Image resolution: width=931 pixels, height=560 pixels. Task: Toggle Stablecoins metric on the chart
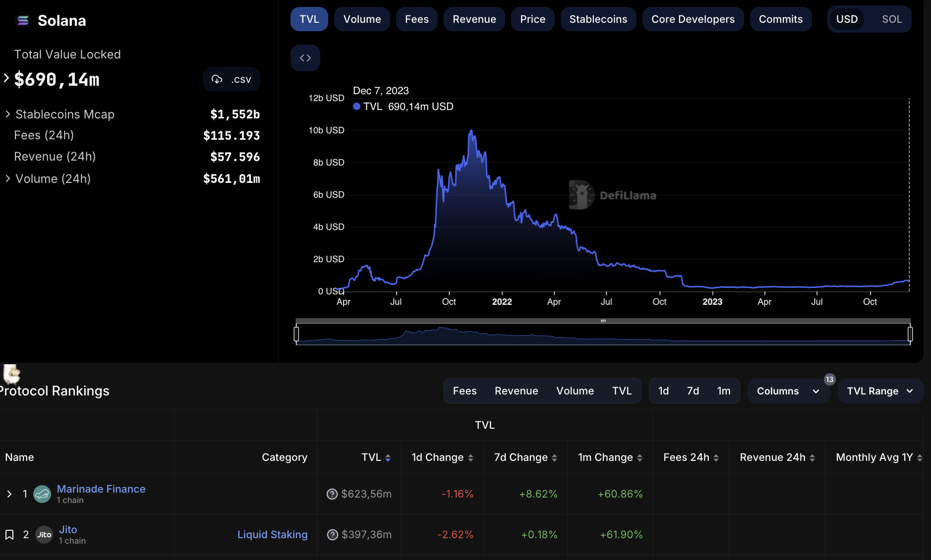[598, 19]
